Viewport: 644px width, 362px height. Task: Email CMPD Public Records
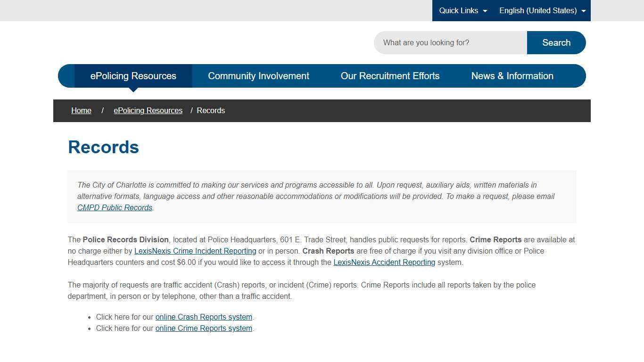[x=115, y=207]
